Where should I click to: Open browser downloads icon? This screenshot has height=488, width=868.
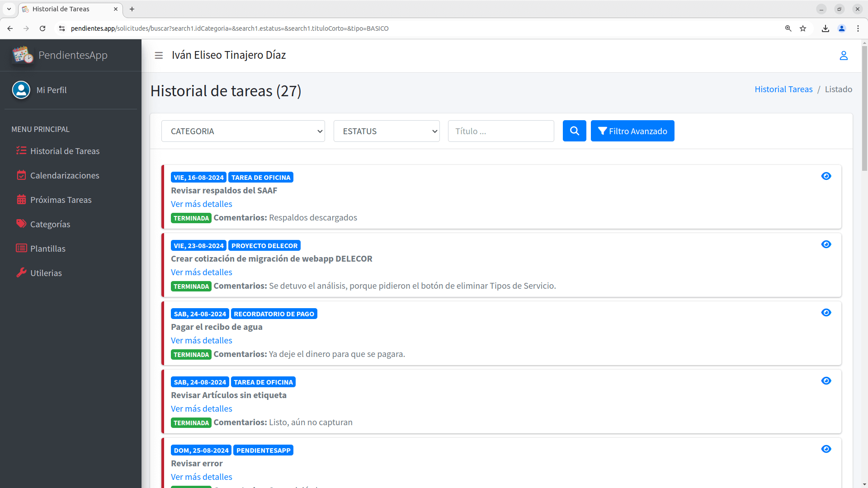826,28
